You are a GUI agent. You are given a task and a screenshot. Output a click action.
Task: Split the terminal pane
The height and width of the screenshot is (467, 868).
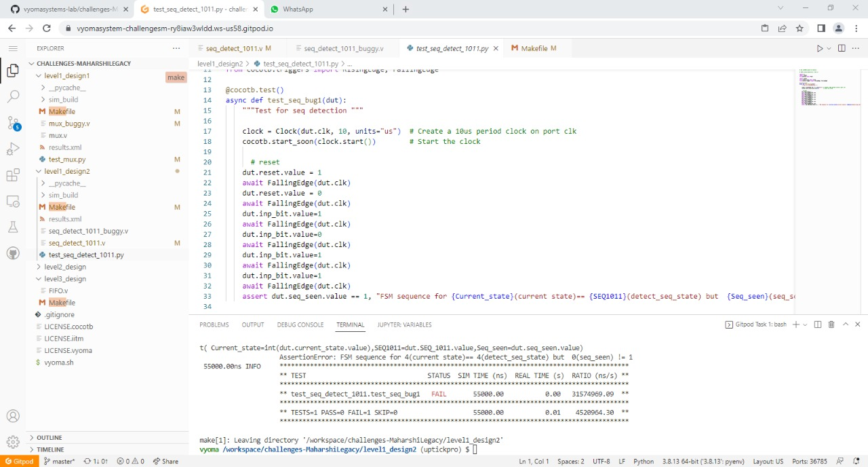coord(818,324)
